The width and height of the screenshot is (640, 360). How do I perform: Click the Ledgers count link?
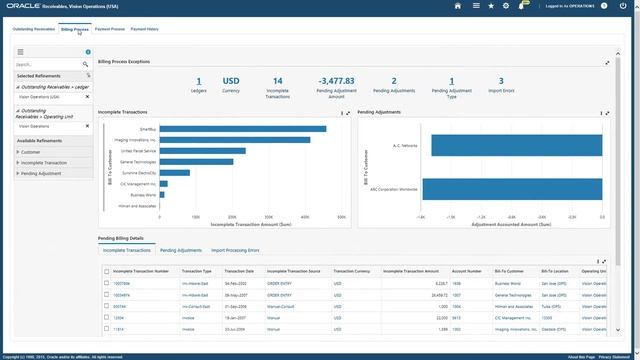tap(199, 81)
